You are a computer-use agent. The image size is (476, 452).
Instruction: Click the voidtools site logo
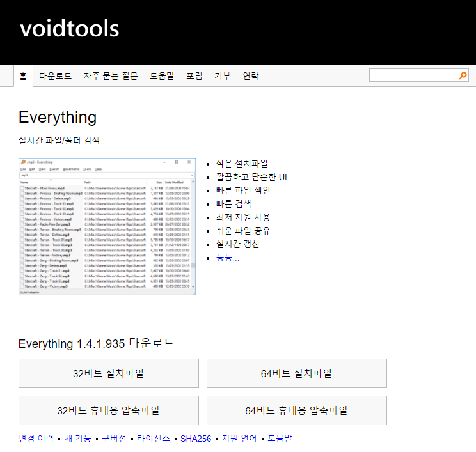pyautogui.click(x=70, y=29)
